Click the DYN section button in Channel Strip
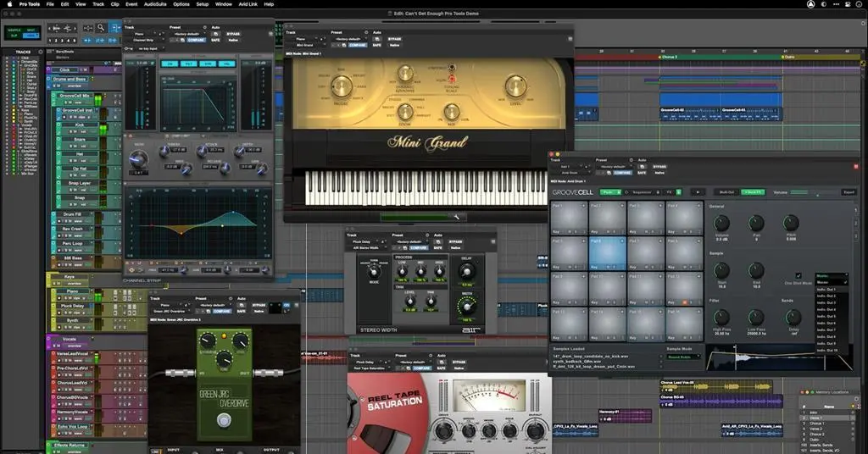 coord(209,64)
